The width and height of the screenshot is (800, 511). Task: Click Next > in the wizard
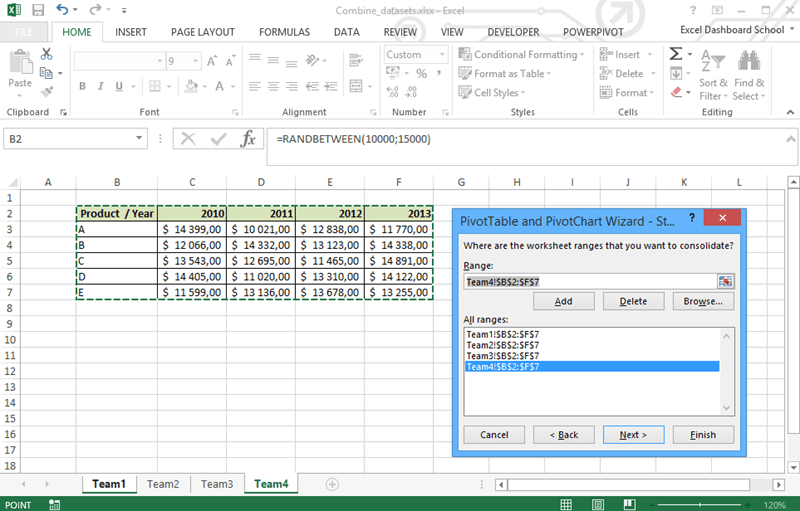click(x=633, y=435)
